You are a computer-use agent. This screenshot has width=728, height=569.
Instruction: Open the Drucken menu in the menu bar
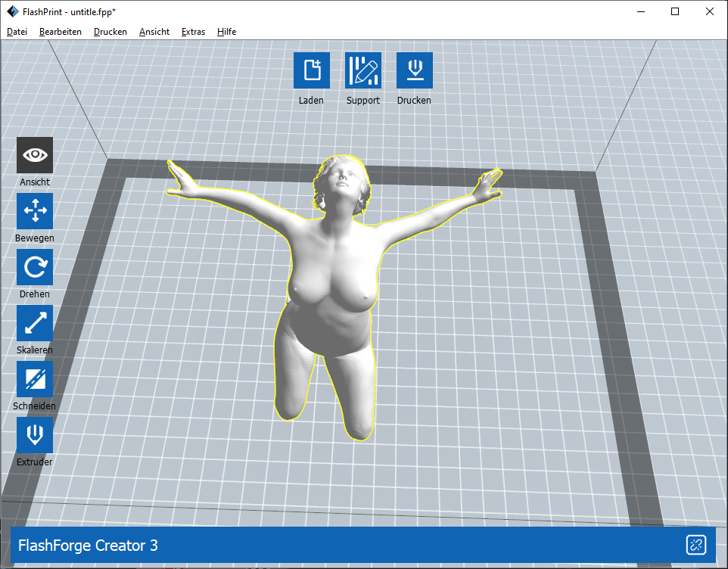click(x=110, y=32)
